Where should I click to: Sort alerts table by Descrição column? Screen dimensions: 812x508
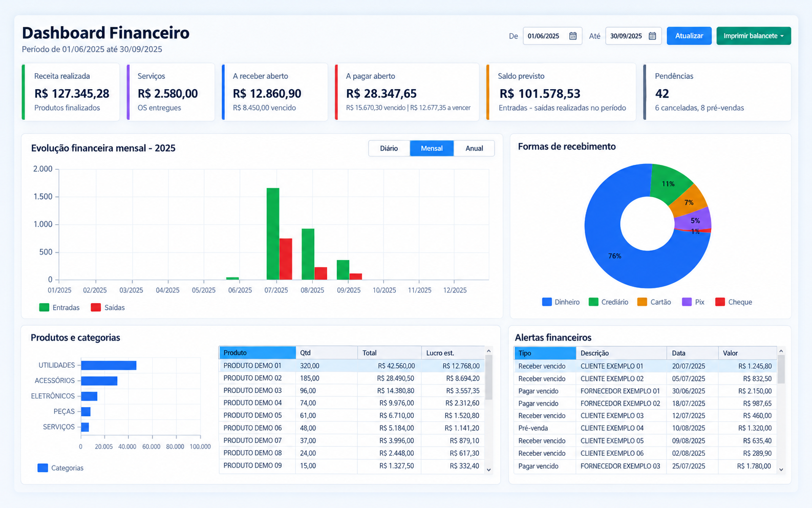click(x=622, y=353)
